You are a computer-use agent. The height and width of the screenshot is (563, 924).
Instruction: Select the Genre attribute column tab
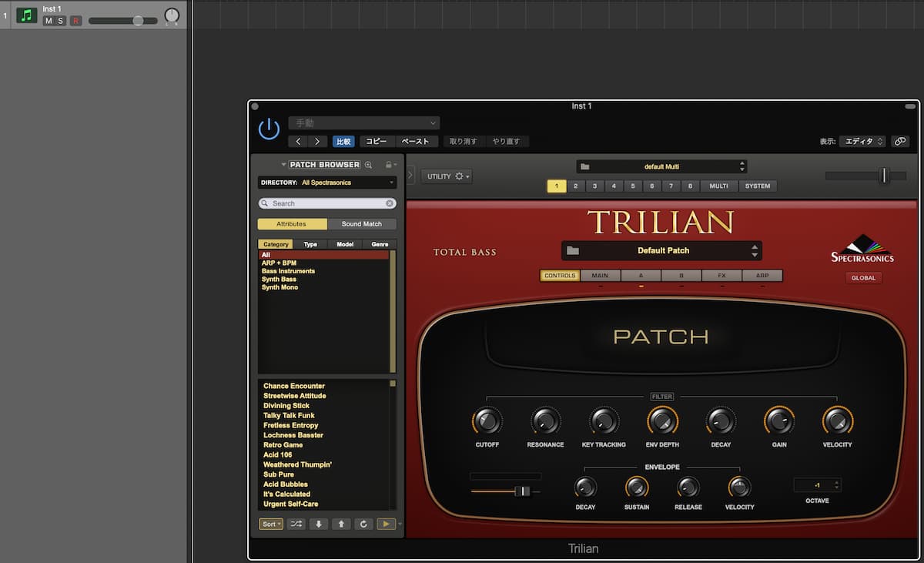(380, 244)
